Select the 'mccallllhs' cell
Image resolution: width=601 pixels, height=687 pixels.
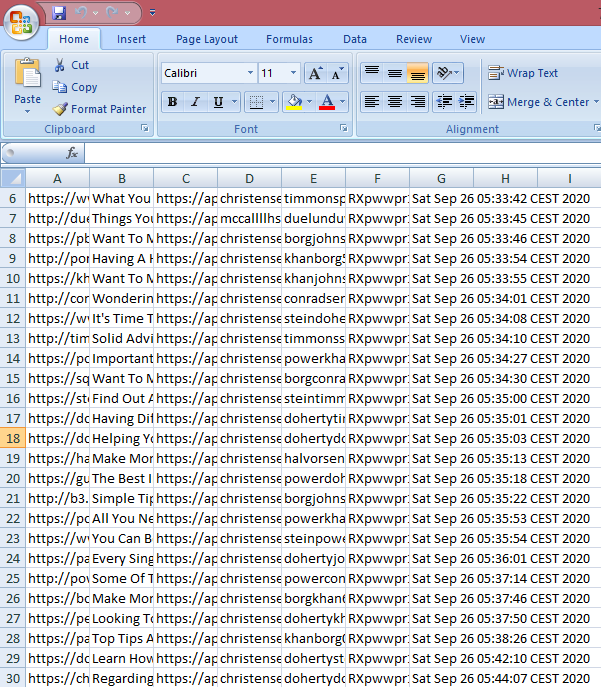249,219
